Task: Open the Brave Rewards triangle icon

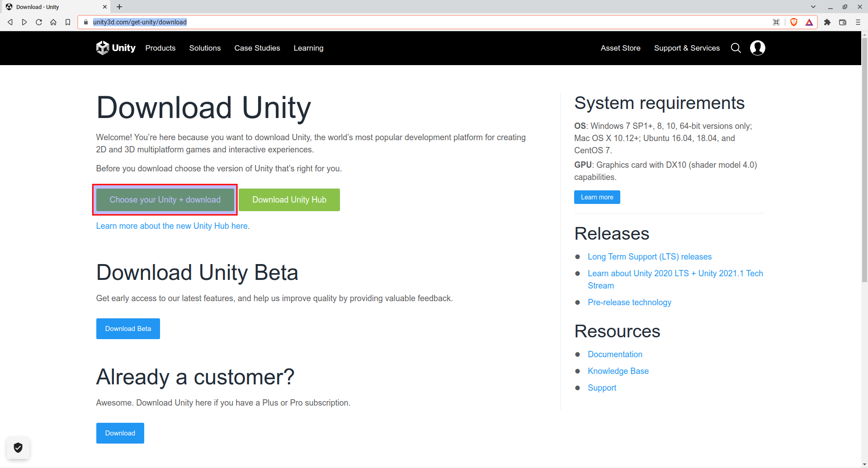Action: [x=809, y=22]
